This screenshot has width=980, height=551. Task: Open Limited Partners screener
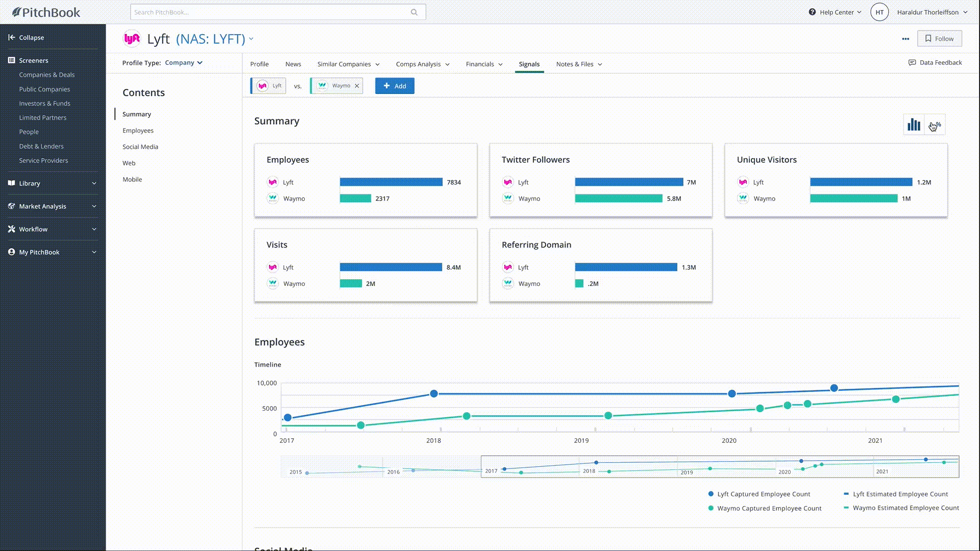tap(42, 118)
